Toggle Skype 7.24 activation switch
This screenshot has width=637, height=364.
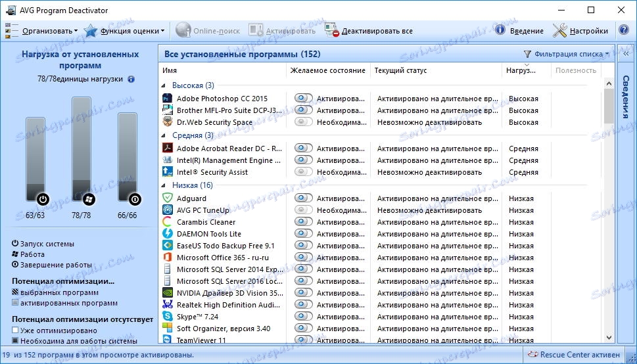[304, 317]
